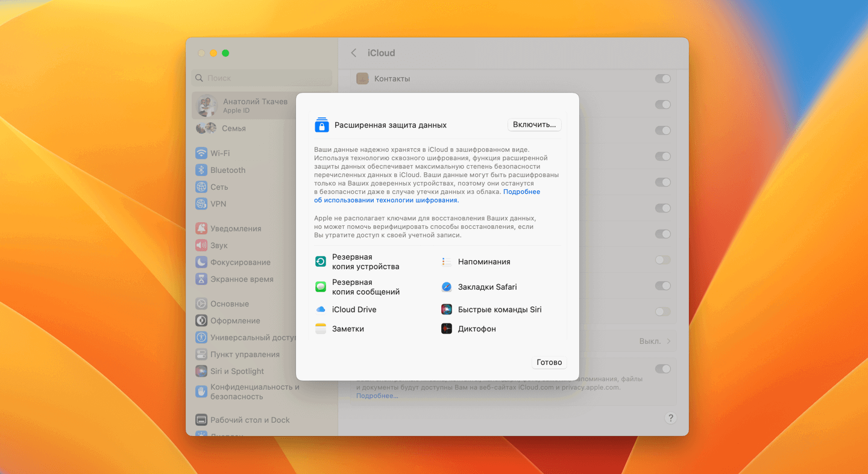Select the VPN icon in sidebar
Screen dimensions: 868x474
coord(201,204)
